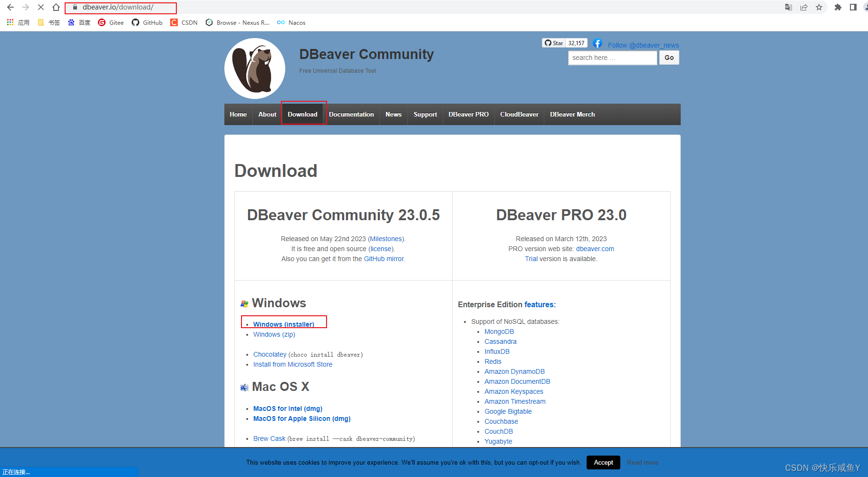
Task: Open the InfluxDB link
Action: 497,351
